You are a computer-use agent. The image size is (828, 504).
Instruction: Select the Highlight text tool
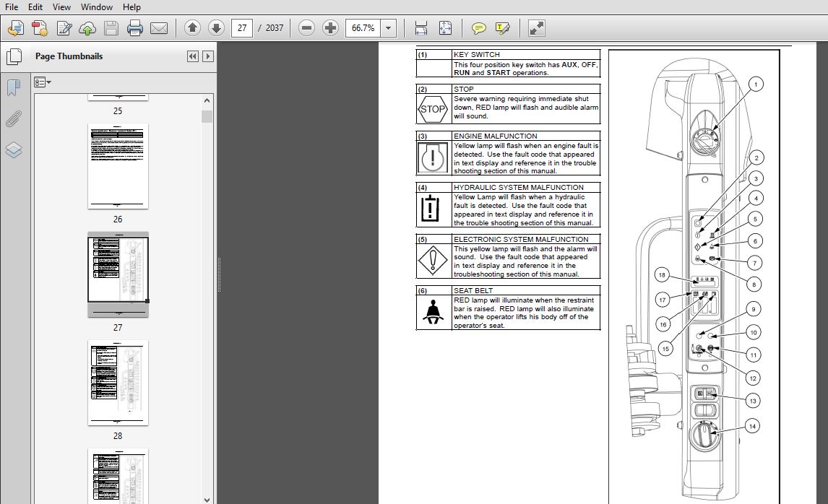click(x=502, y=28)
